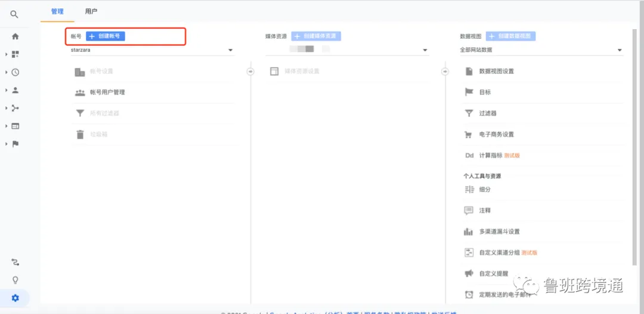
Task: Click the Admin gear icon in sidebar
Action: pyautogui.click(x=15, y=298)
